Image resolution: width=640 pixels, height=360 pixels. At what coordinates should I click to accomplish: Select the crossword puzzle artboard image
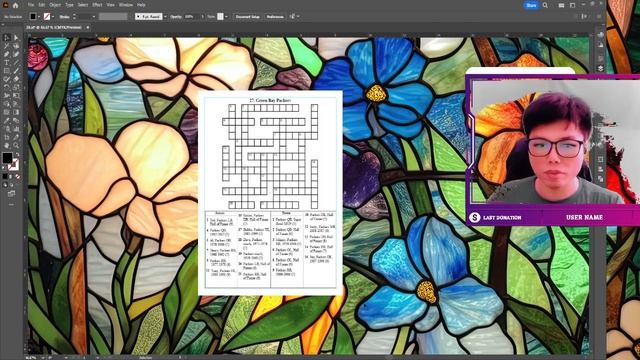[x=270, y=193]
